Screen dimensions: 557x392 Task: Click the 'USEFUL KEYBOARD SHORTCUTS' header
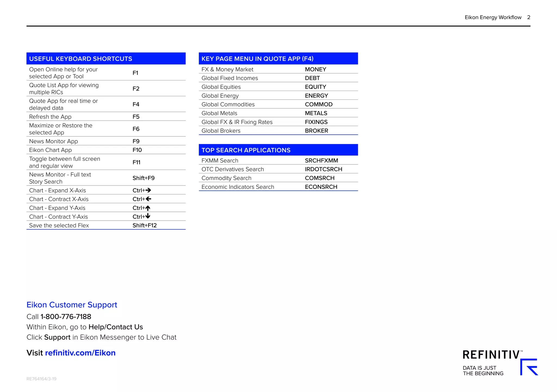click(106, 59)
